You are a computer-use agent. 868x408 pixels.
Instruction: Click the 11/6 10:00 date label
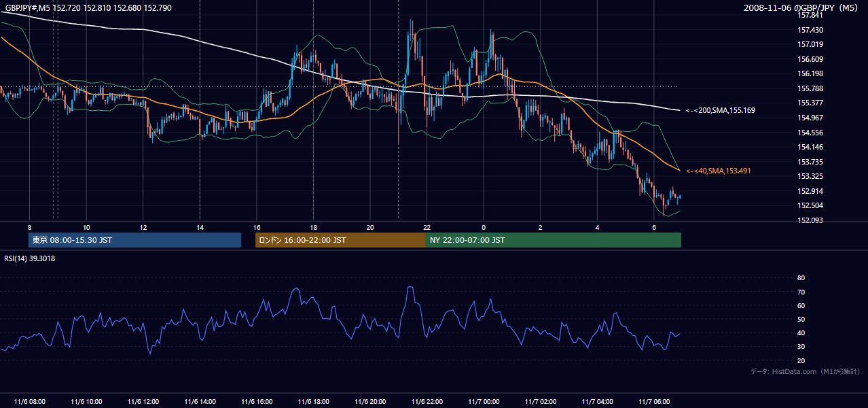click(x=86, y=401)
